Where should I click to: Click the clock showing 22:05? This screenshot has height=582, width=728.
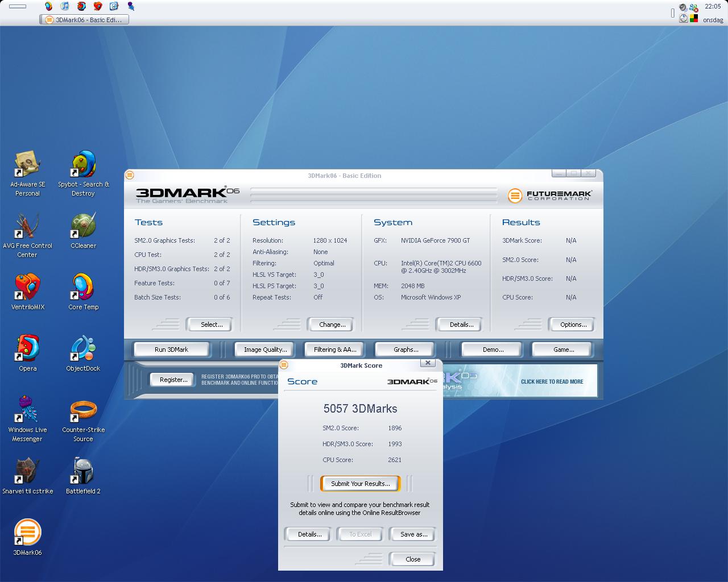(713, 7)
